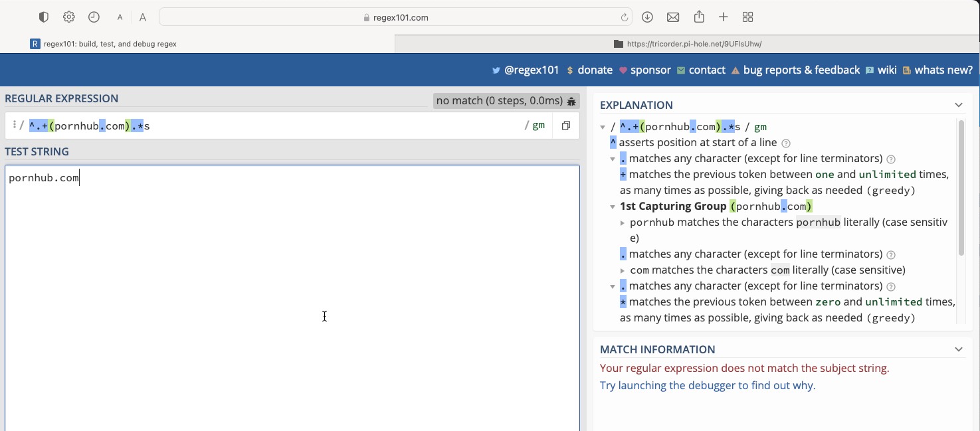Collapse the root regex explanation tree node
The height and width of the screenshot is (431, 980).
coord(603,127)
